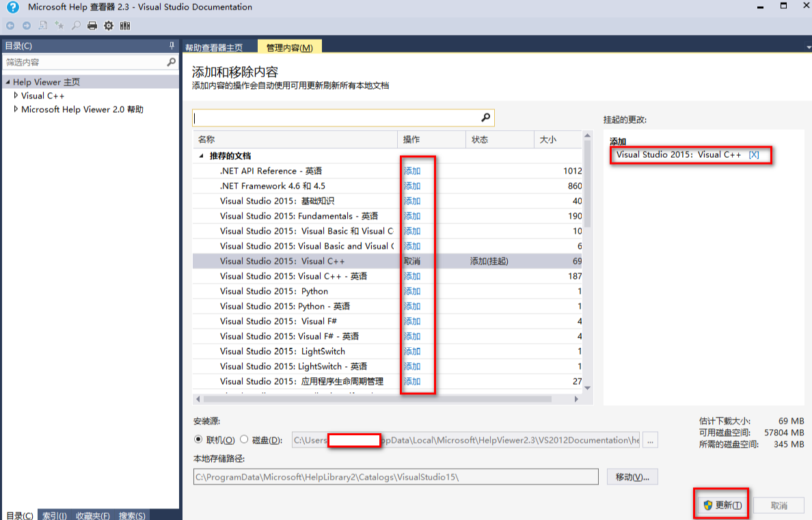This screenshot has width=812, height=520.
Task: Click 添加 for Visual C++ - 英语 row
Action: 412,276
